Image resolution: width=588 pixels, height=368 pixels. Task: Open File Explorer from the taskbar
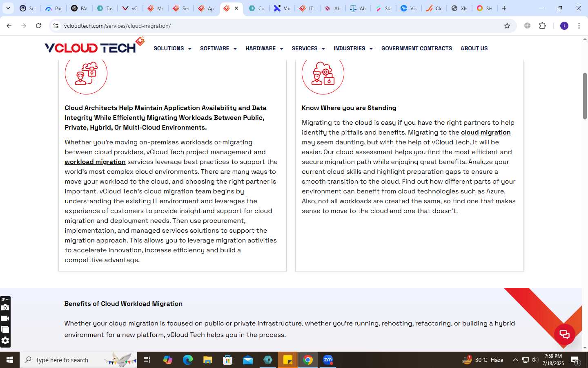point(208,360)
